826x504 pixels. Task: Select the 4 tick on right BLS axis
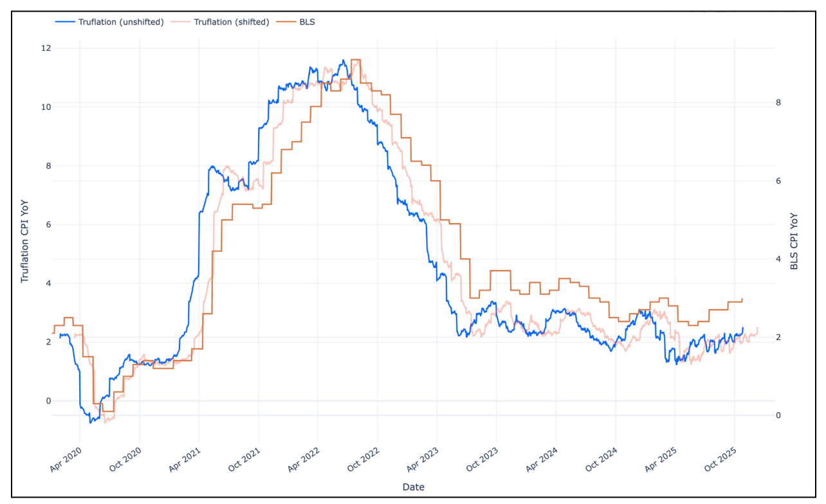778,259
